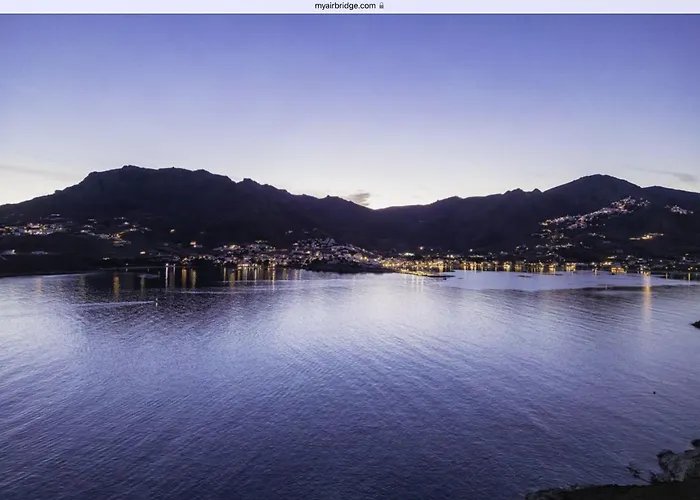
Task: Click the open sky above the mountains
Action: (x=350, y=90)
